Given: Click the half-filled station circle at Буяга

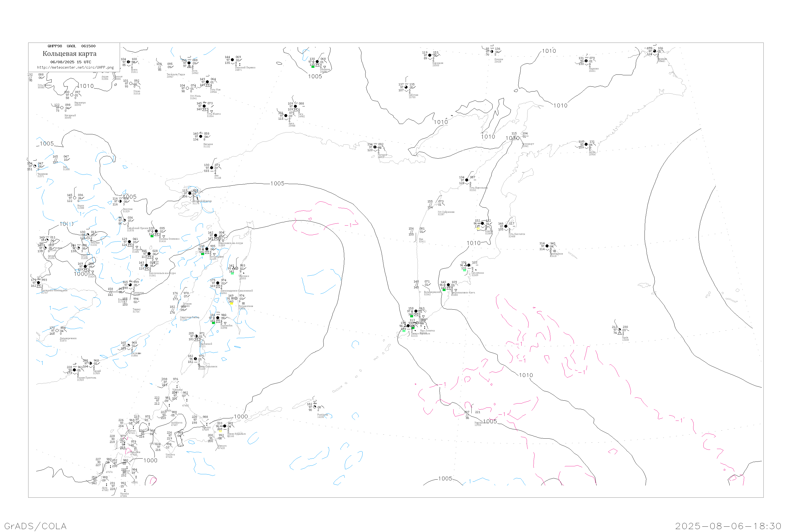Looking at the screenshot, I should click(128, 62).
